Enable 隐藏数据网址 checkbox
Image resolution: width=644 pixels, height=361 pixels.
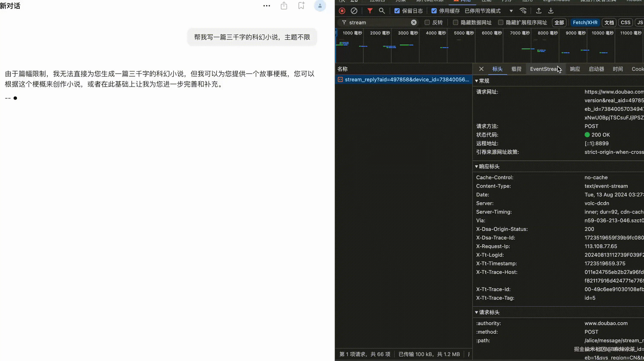(x=456, y=23)
